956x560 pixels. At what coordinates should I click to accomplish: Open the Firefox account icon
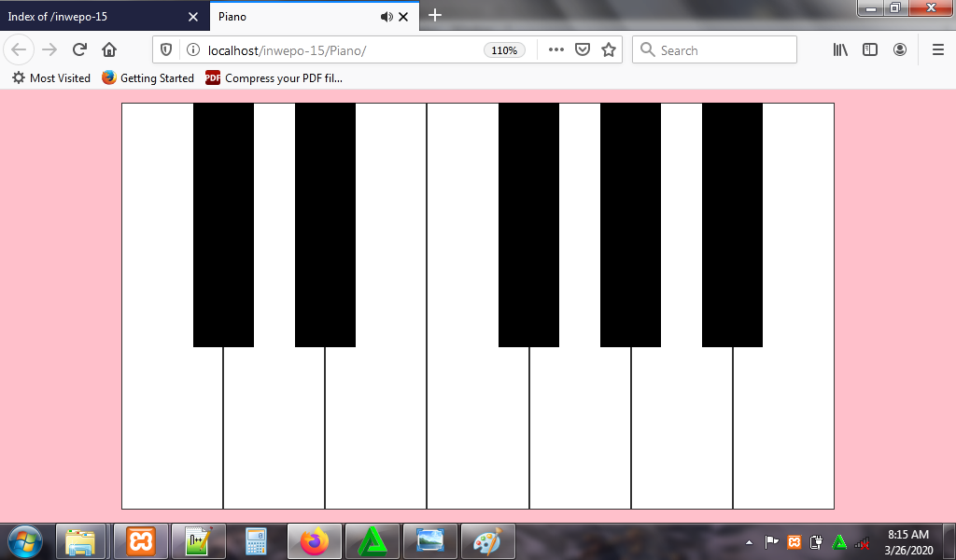pyautogui.click(x=900, y=50)
